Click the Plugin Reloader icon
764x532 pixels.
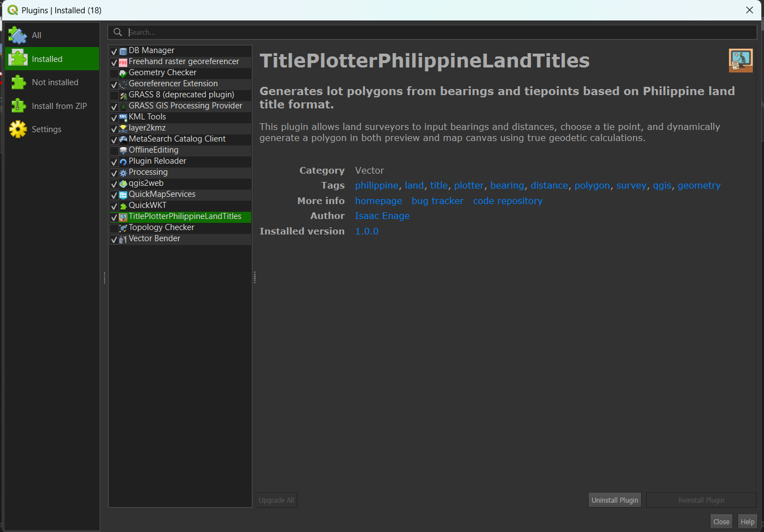(x=123, y=161)
